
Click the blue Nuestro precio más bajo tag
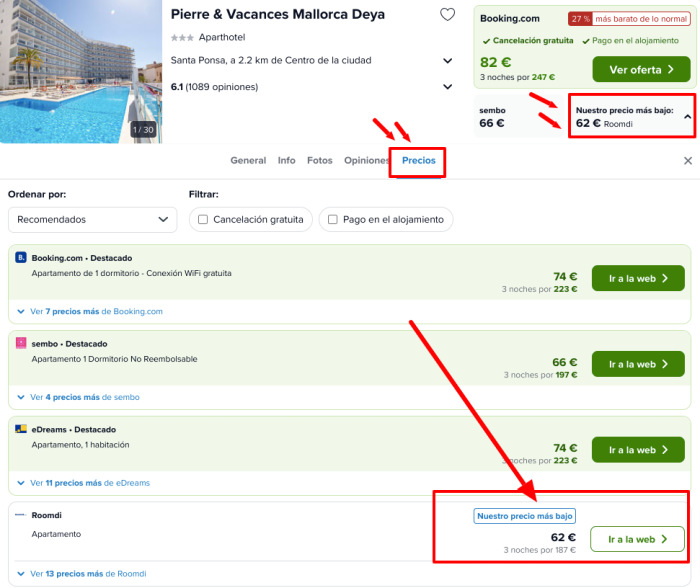point(525,516)
